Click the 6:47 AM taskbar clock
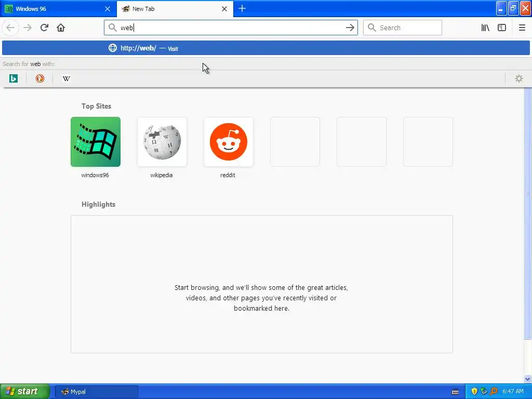532x399 pixels. (x=513, y=392)
